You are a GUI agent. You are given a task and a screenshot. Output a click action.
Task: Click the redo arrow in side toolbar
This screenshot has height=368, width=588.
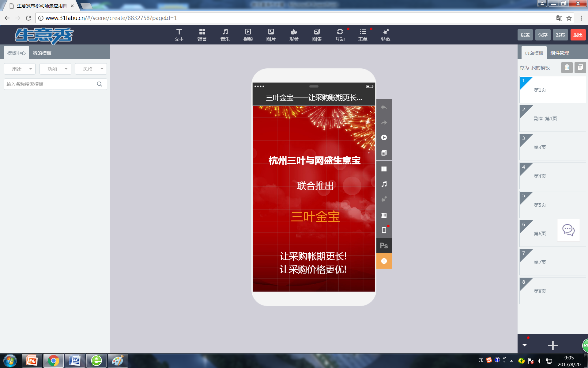384,123
